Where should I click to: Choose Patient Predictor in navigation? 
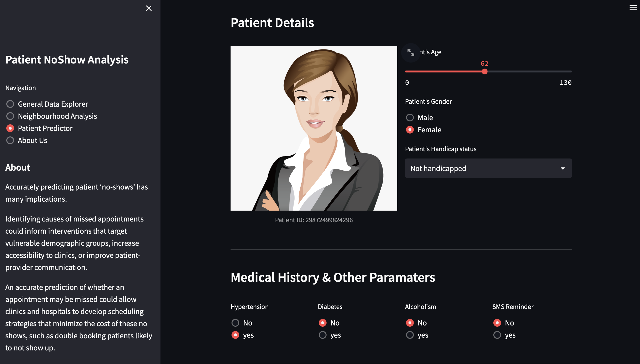pyautogui.click(x=10, y=128)
